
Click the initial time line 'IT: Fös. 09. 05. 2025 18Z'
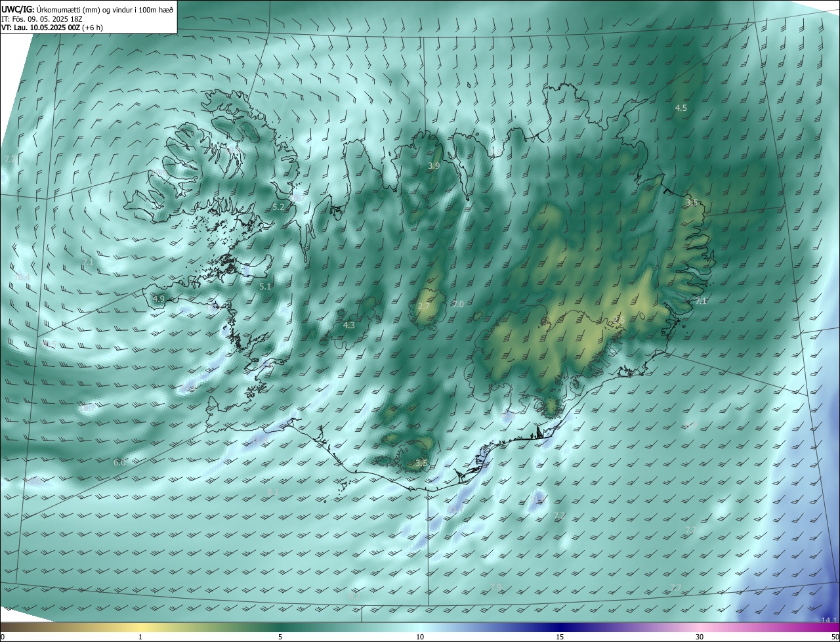click(x=43, y=18)
